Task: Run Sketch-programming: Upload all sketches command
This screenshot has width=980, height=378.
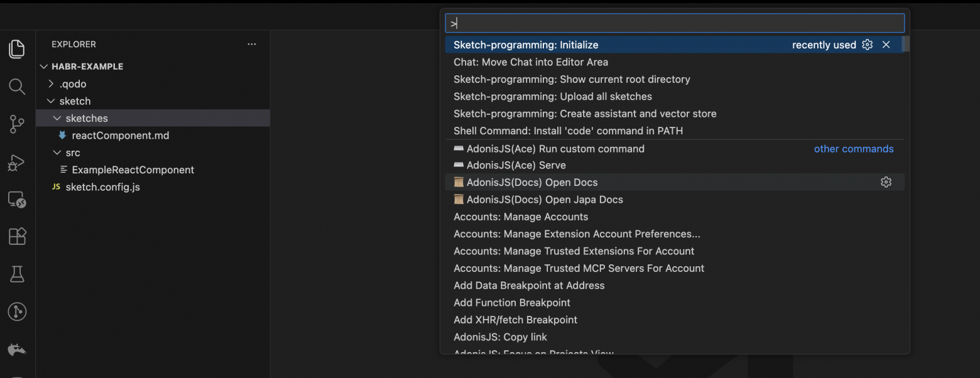Action: coord(553,97)
